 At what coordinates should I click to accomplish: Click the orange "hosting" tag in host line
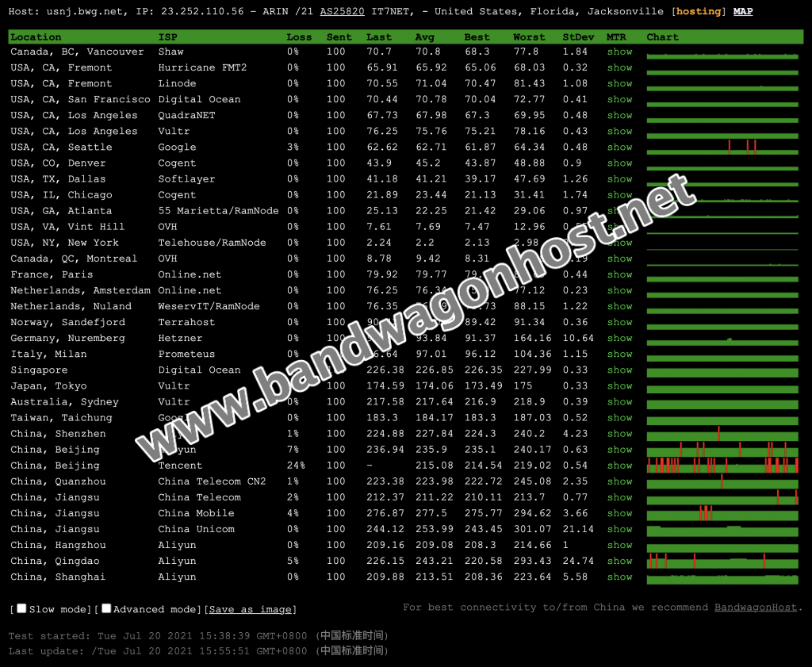699,11
